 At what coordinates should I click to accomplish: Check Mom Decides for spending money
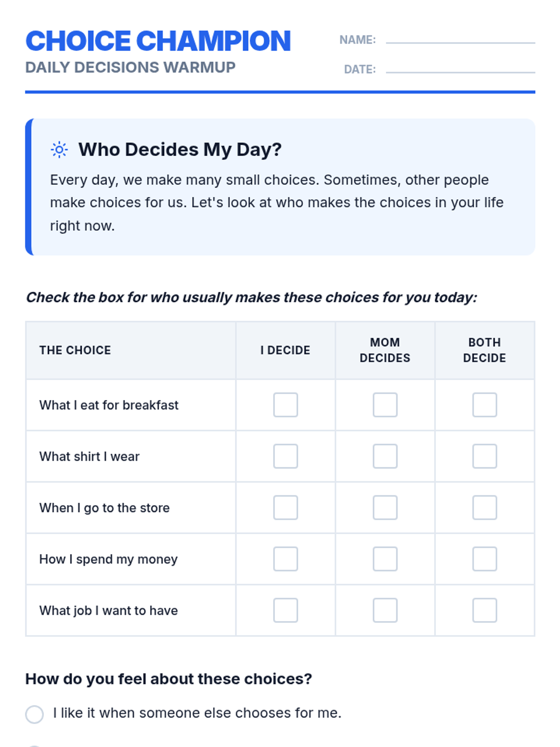[385, 559]
